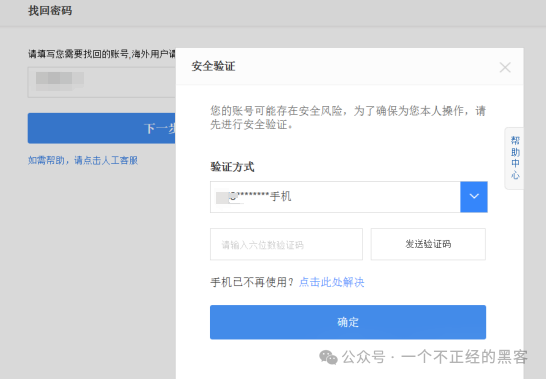Open the 点击此处解决 link
546x379 pixels.
tap(332, 282)
